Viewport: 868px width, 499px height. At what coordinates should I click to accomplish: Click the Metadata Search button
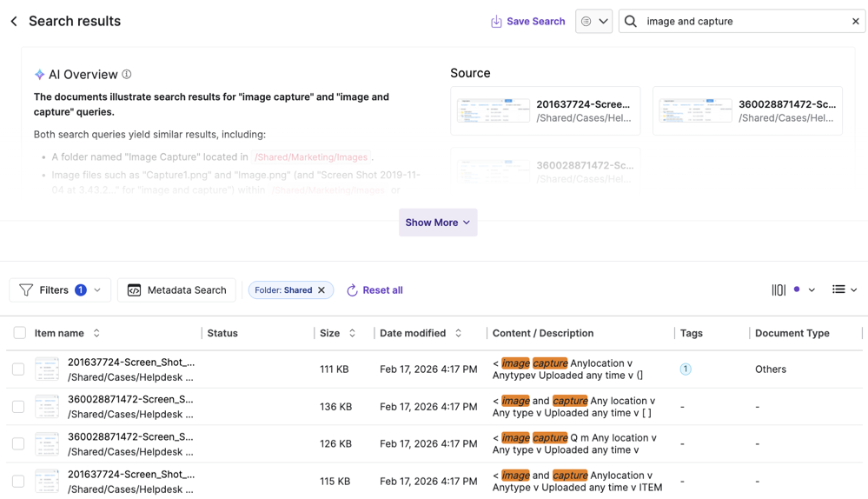click(x=176, y=290)
